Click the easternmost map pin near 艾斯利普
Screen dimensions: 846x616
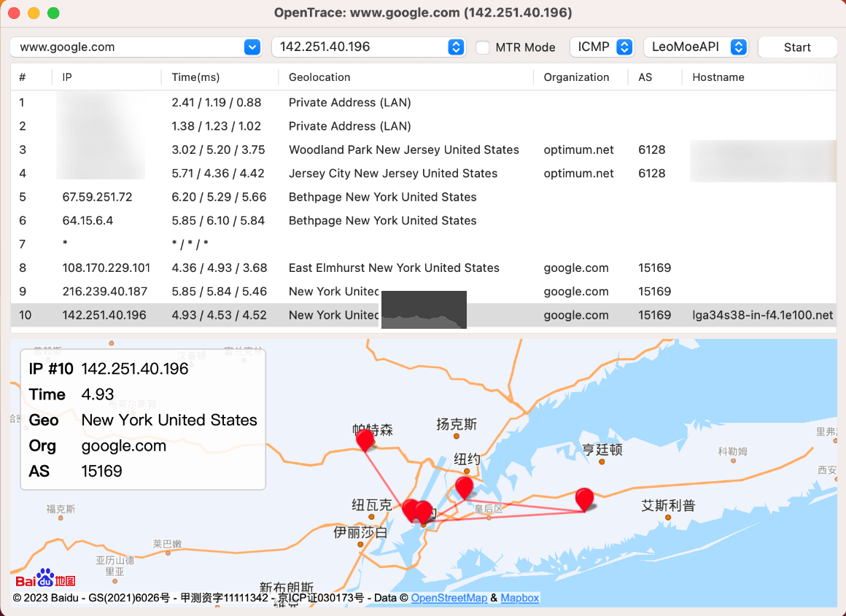(x=584, y=499)
